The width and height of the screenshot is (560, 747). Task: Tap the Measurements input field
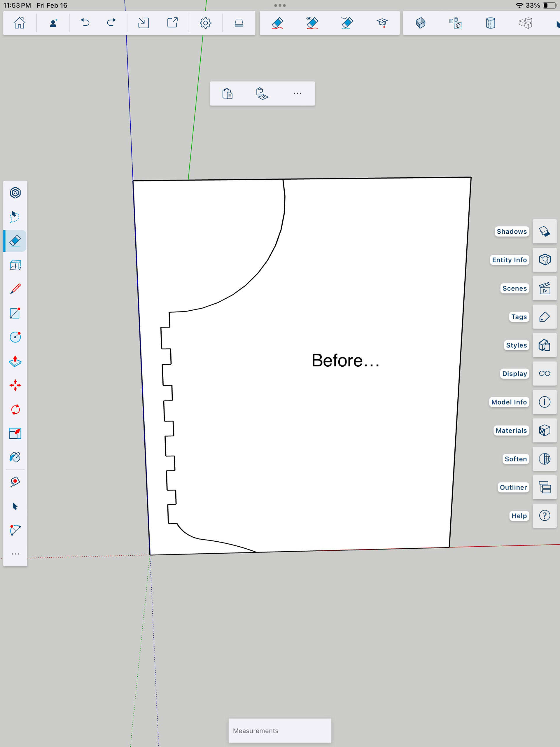[280, 730]
